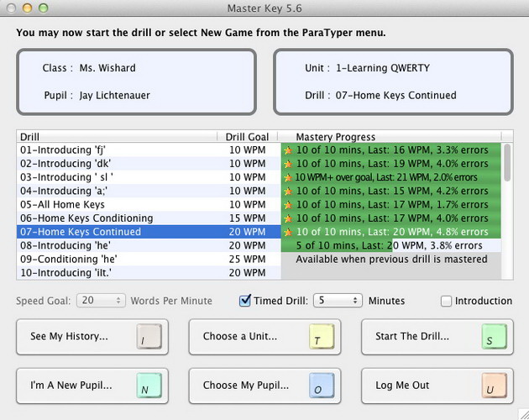Click the See My History button
Image resolution: width=529 pixels, height=420 pixels.
point(92,337)
